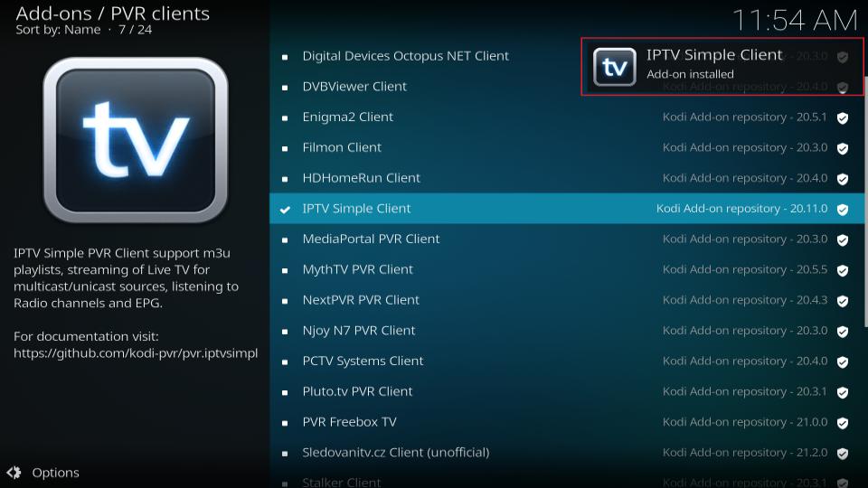Open the Options gear icon
868x488 pixels.
click(x=14, y=473)
